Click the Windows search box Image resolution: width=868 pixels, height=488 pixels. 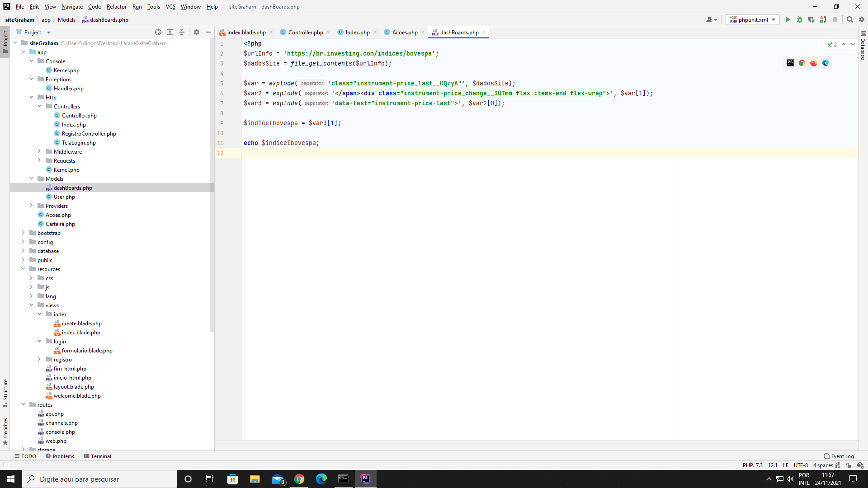pos(99,479)
